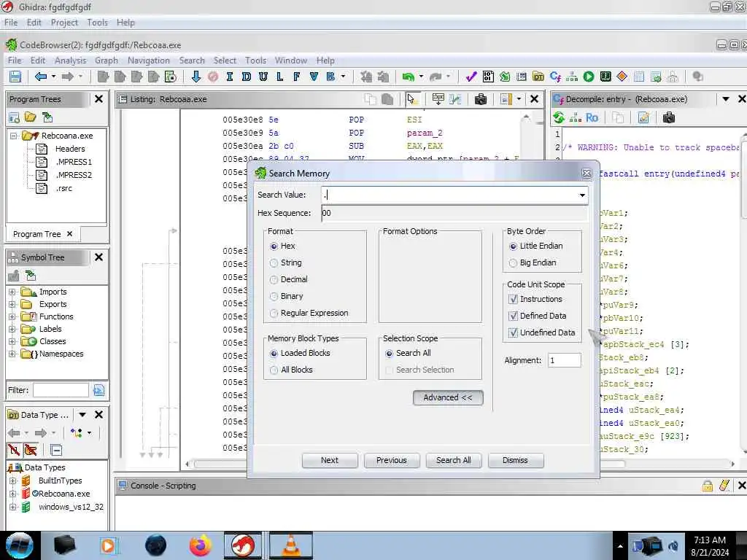Clear the console with the eraser icon

tap(724, 486)
